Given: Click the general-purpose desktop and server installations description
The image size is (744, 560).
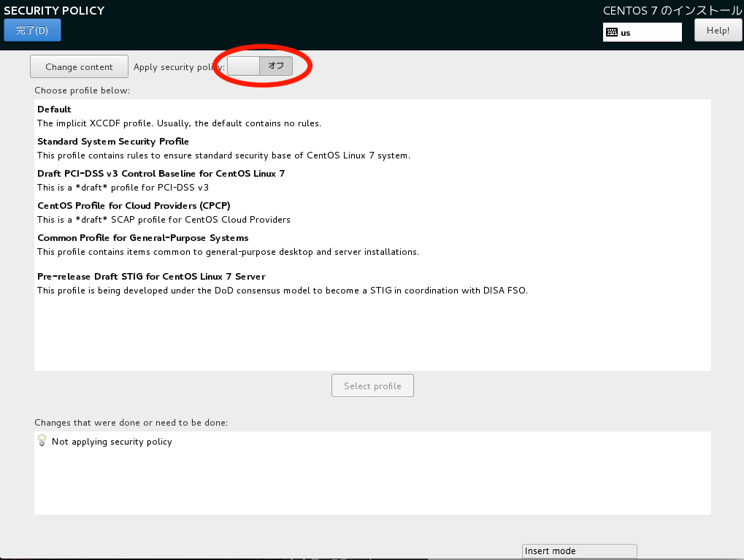Looking at the screenshot, I should (229, 252).
